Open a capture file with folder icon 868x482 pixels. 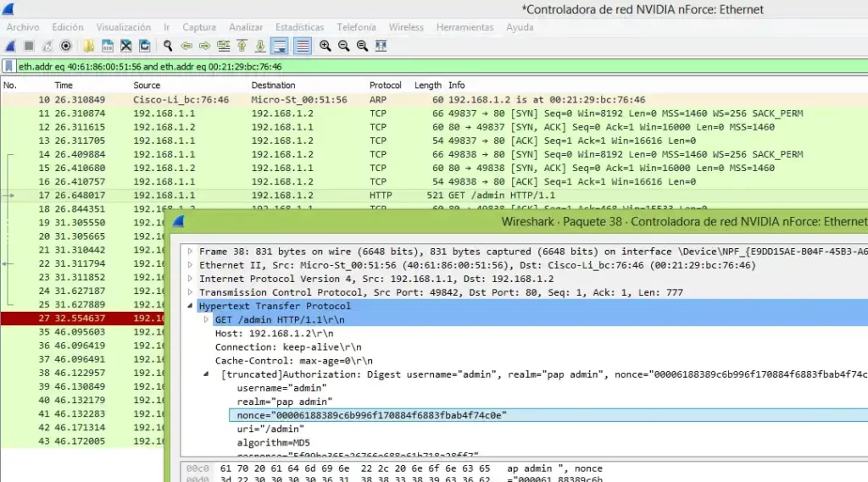pyautogui.click(x=88, y=46)
